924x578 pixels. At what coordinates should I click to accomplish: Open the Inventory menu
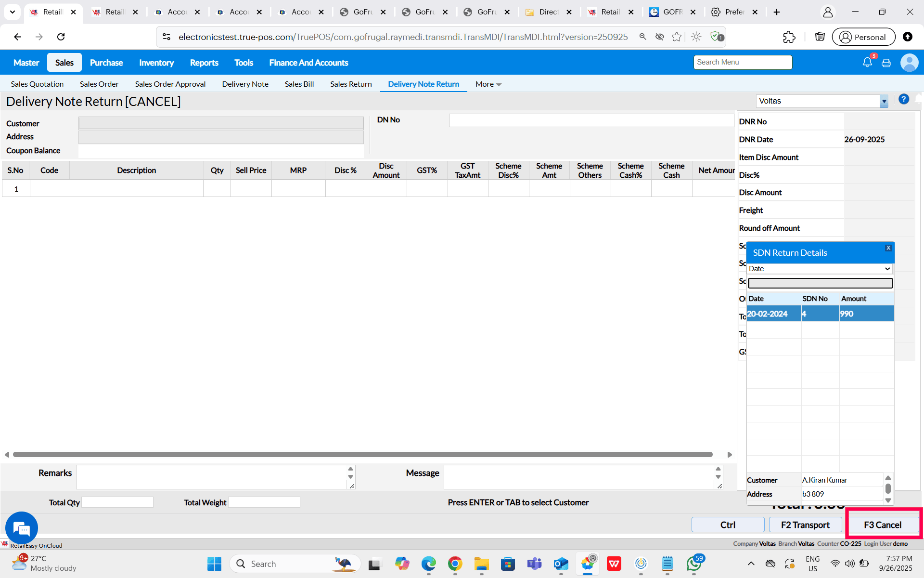[x=156, y=63]
